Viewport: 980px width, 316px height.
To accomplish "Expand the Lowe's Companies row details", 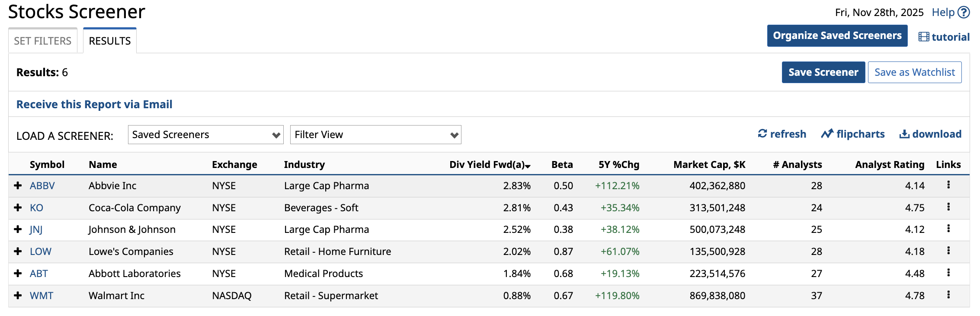I will coord(18,251).
